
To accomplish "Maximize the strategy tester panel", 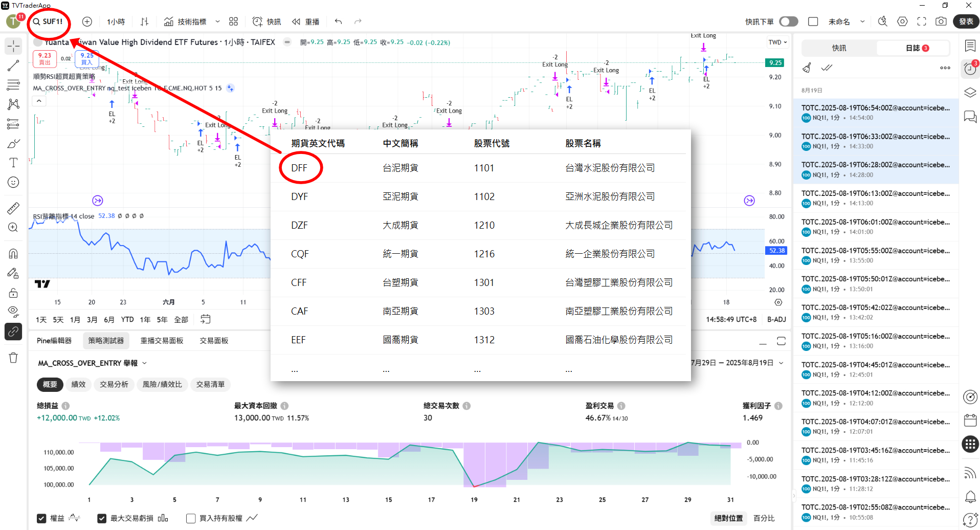I will (781, 341).
